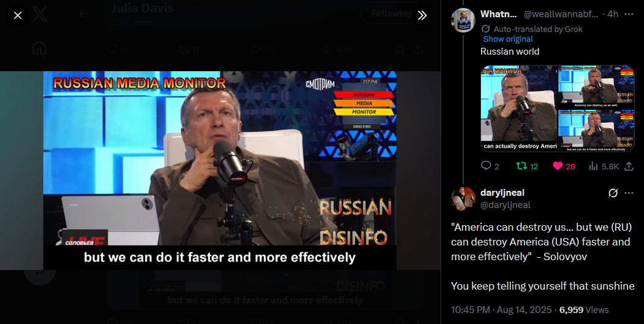Screen dimensions: 644x324
Task: Open the large left thumbnail in grid
Action: (519, 109)
